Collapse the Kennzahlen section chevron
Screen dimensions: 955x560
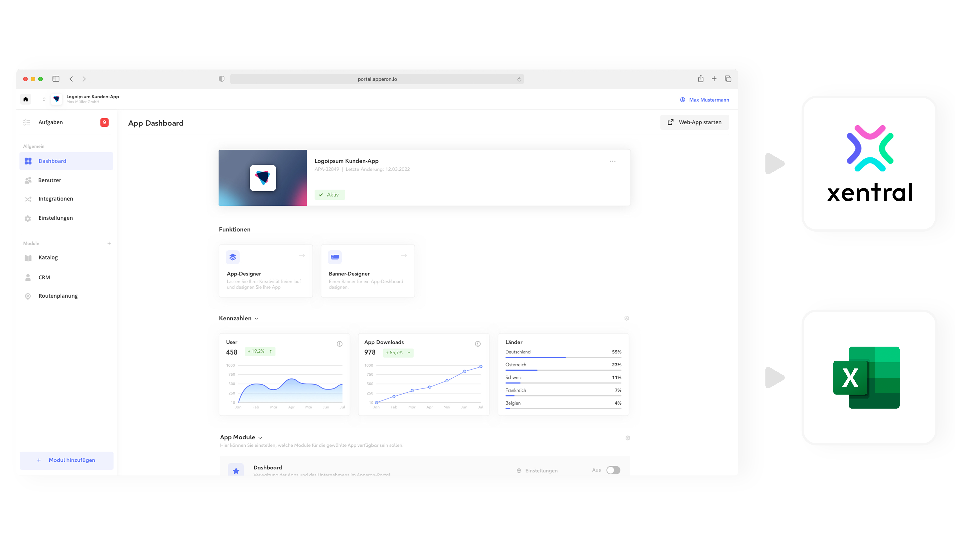pyautogui.click(x=257, y=319)
